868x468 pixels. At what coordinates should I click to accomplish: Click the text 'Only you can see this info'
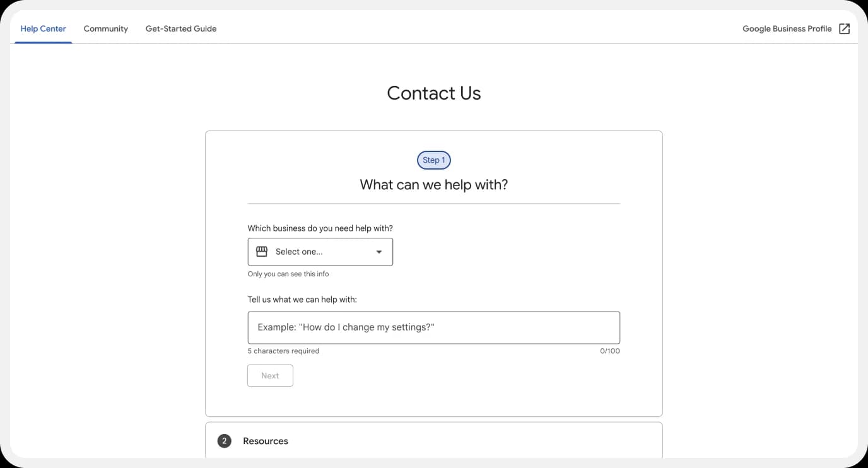pyautogui.click(x=288, y=274)
